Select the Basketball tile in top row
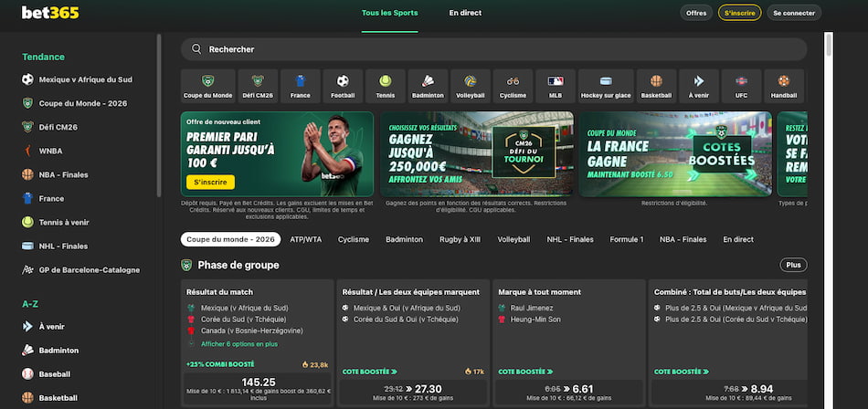Image resolution: width=868 pixels, height=409 pixels. click(656, 87)
